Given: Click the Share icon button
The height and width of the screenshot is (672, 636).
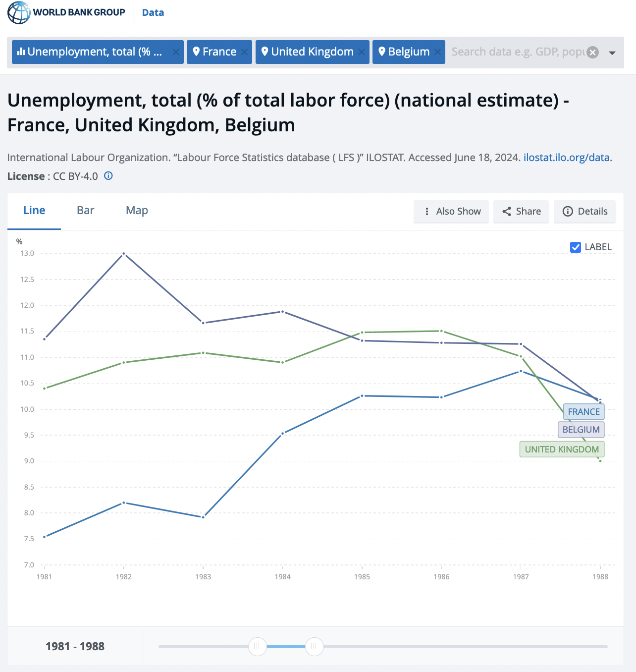Looking at the screenshot, I should [521, 212].
